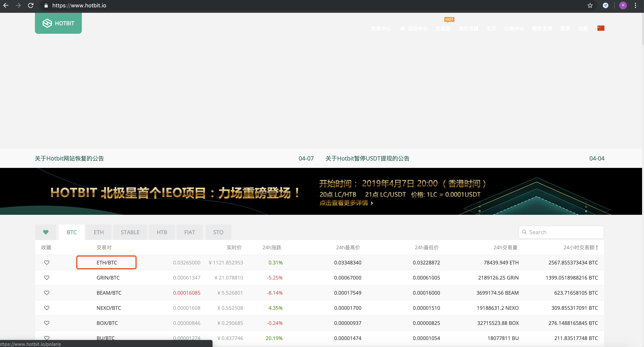Click the page vertical scrollbar
The width and height of the screenshot is (644, 347).
[x=643, y=29]
